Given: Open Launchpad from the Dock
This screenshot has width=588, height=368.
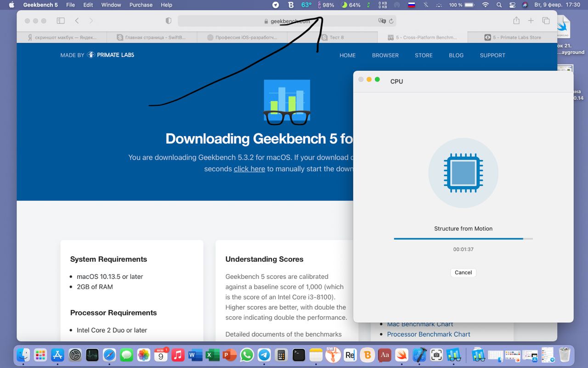Looking at the screenshot, I should point(40,355).
